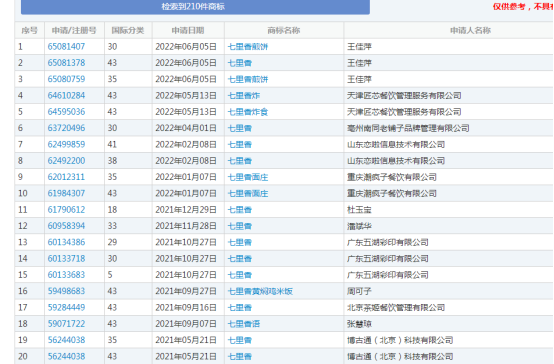Open trademark 七里香 in row 65081378
The image size is (554, 364).
click(x=240, y=63)
